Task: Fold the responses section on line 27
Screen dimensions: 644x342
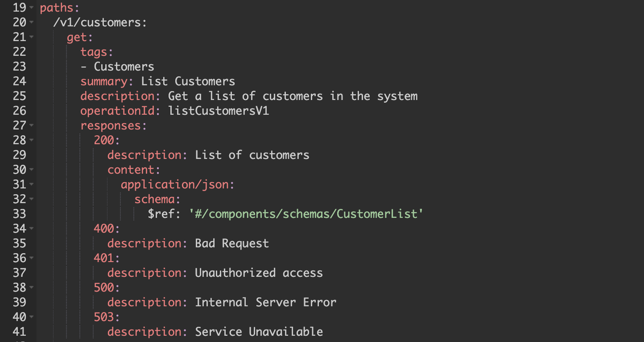Action: [31, 126]
